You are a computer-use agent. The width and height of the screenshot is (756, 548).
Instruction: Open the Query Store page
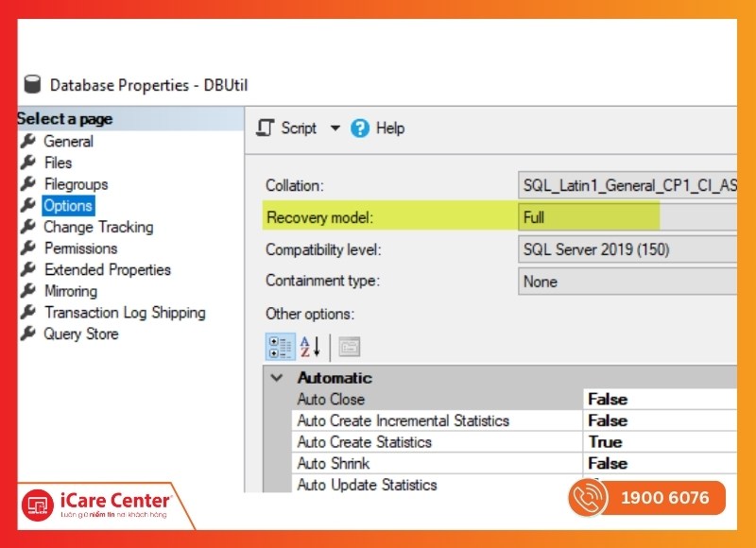81,334
